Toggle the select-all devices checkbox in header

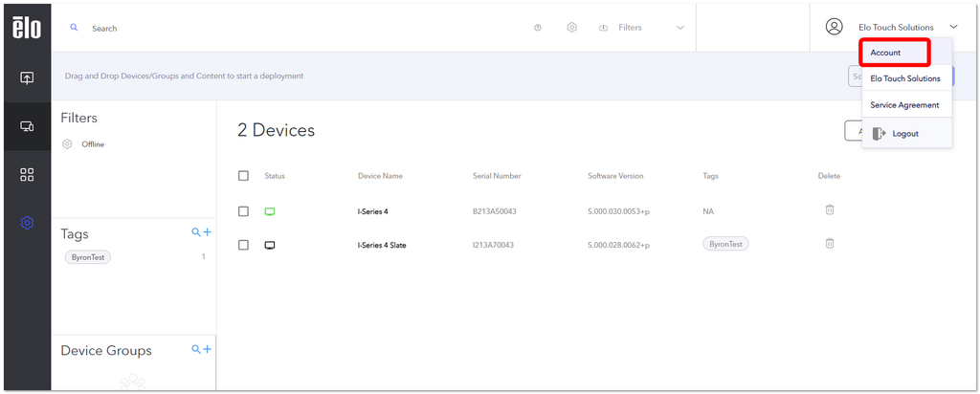(x=243, y=176)
